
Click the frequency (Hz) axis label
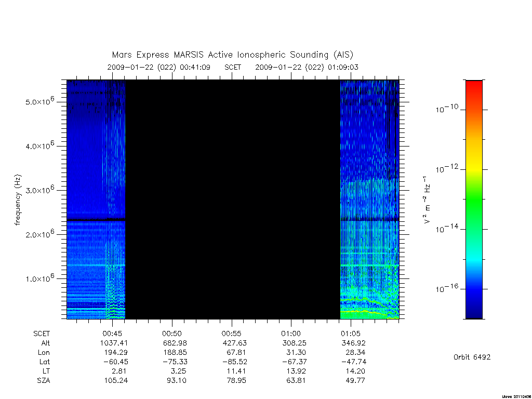click(x=18, y=200)
